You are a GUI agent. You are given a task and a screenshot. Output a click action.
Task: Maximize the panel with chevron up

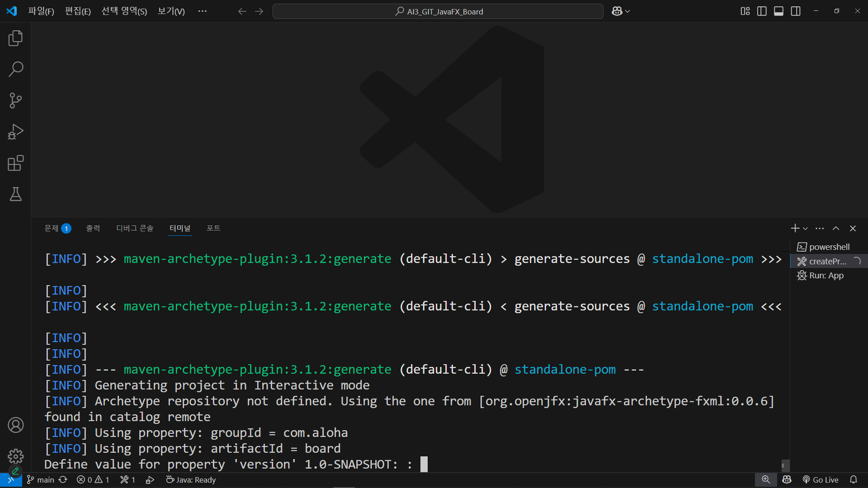click(836, 228)
